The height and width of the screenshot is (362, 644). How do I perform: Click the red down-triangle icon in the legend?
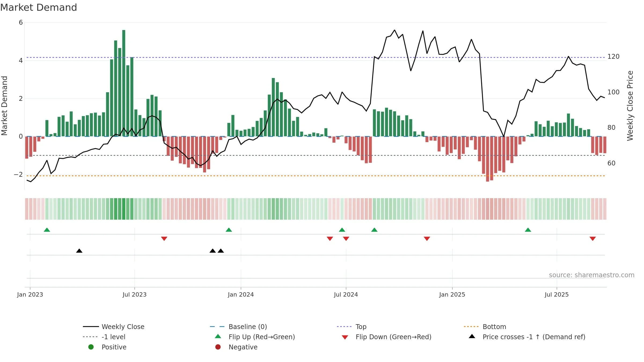coord(345,337)
